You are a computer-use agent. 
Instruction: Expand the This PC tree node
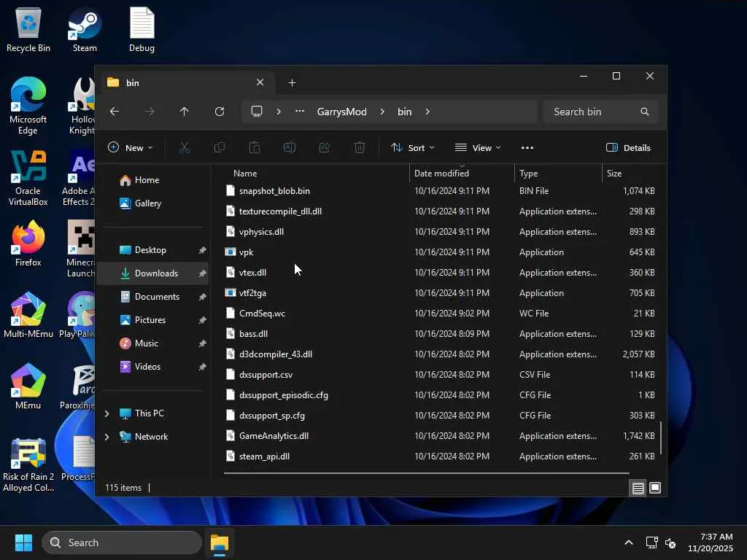click(x=107, y=413)
